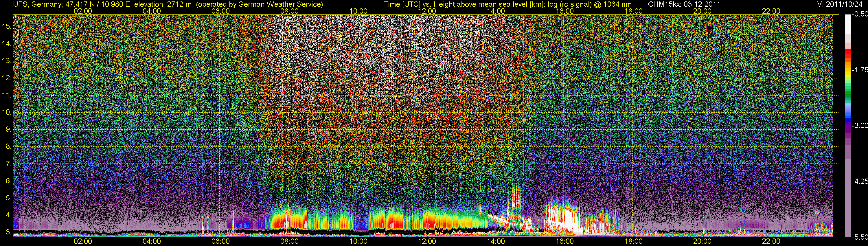The height and width of the screenshot is (246, 868).
Task: Click the '10:00' label on the lower time axis
Action: (x=358, y=241)
